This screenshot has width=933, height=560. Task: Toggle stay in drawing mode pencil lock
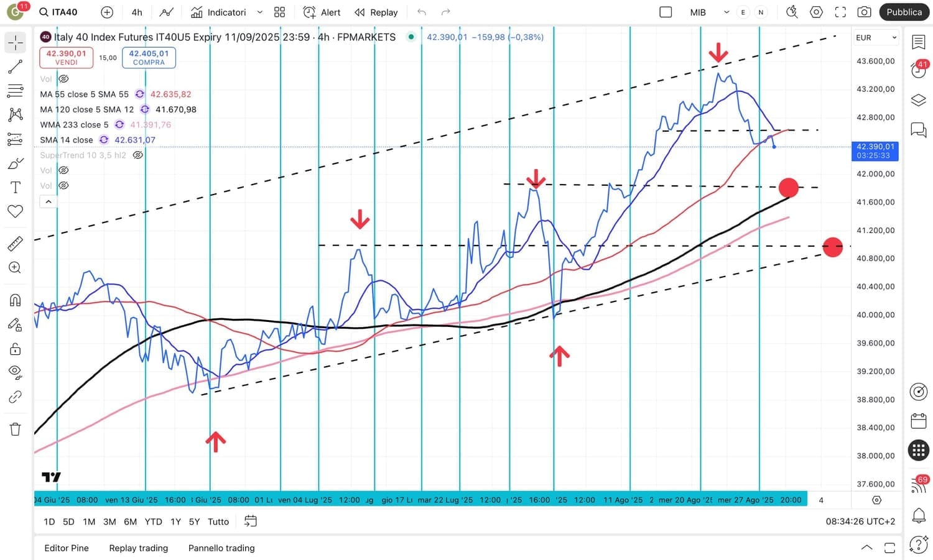pos(15,324)
